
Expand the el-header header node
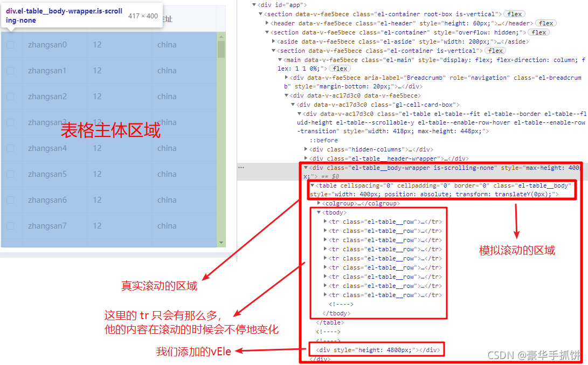267,23
